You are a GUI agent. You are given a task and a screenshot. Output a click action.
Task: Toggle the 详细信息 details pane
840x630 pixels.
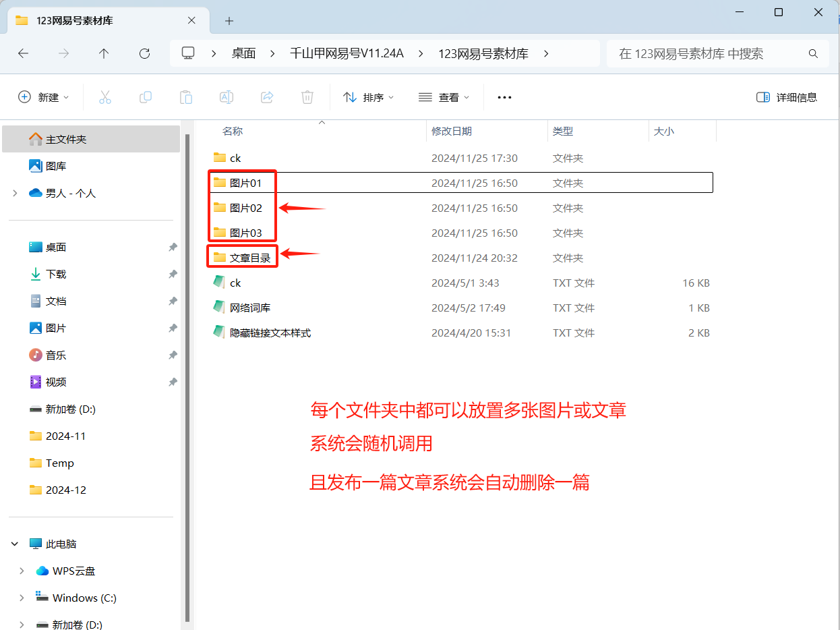(787, 97)
